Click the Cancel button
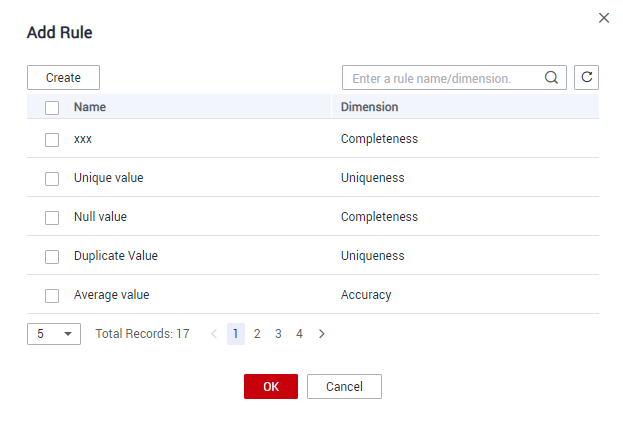Screen dimensions: 623x424 [344, 386]
